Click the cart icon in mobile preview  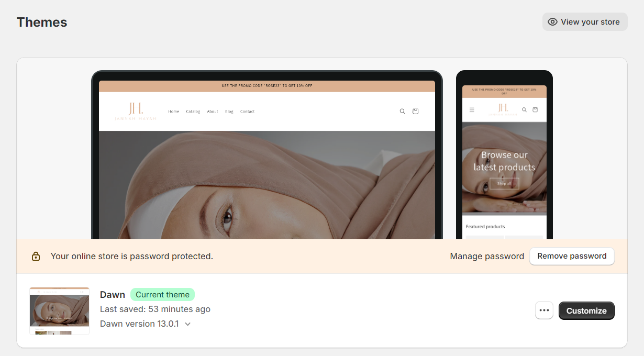535,110
